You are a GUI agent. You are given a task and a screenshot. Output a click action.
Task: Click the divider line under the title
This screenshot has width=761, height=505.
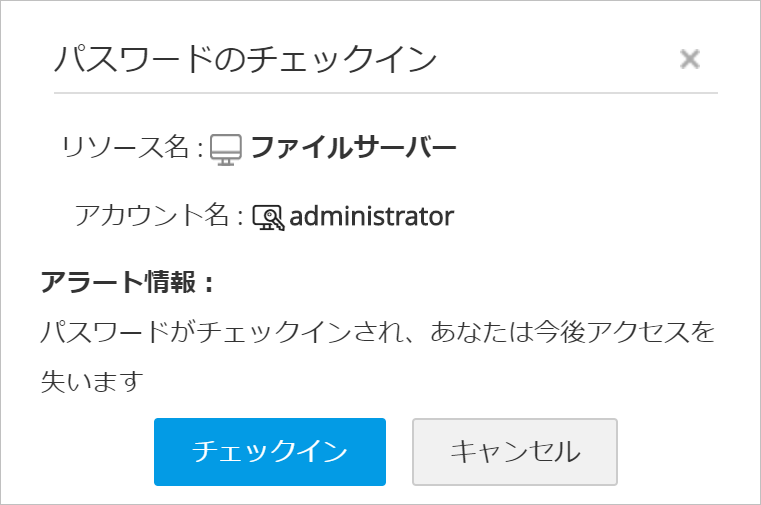tap(386, 93)
